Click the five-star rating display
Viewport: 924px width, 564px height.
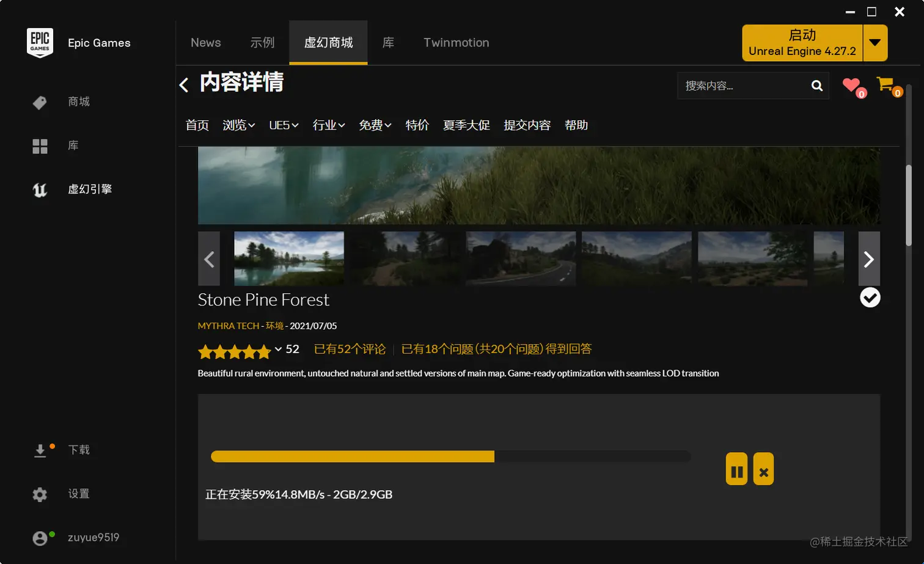click(234, 351)
